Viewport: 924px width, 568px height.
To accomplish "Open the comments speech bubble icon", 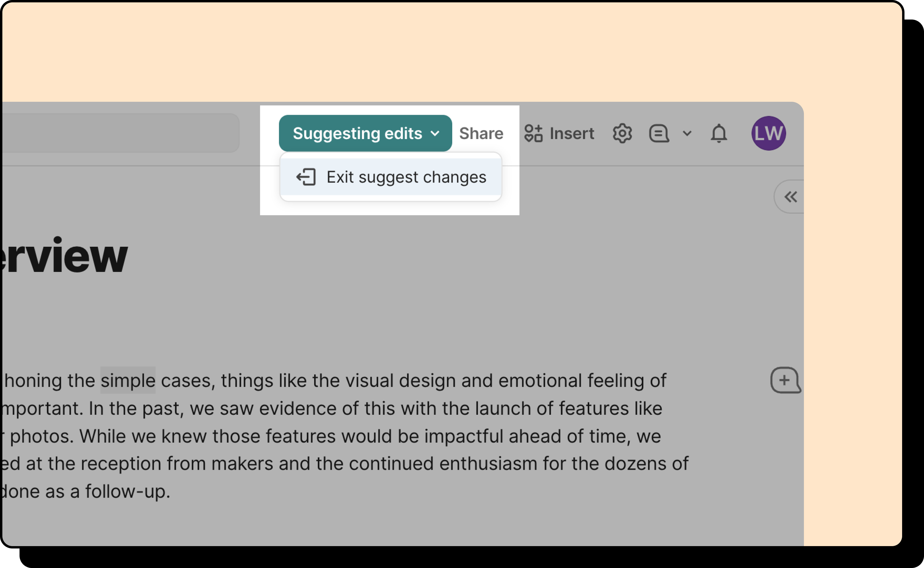I will click(x=659, y=133).
